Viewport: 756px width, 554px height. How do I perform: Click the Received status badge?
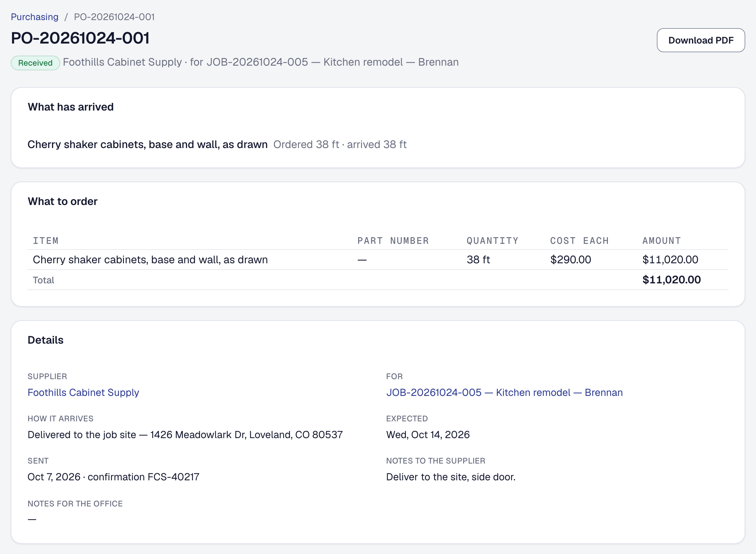(36, 63)
